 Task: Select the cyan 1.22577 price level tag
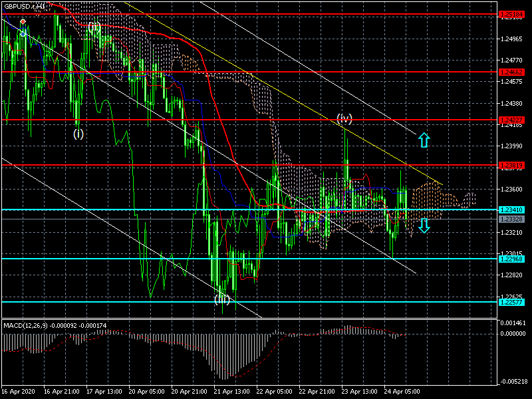[511, 302]
